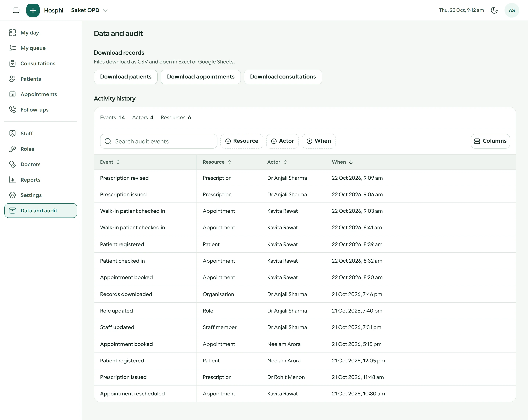Screen dimensions: 528x420
Task: Click the Appointment rescheduled event
Action: point(133,394)
